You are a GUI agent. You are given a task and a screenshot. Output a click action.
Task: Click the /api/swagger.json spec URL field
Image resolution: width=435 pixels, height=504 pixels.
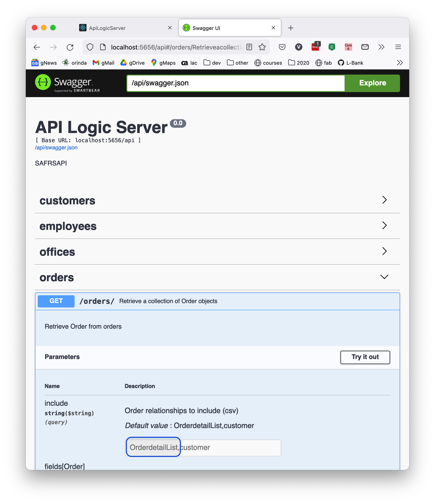(235, 83)
